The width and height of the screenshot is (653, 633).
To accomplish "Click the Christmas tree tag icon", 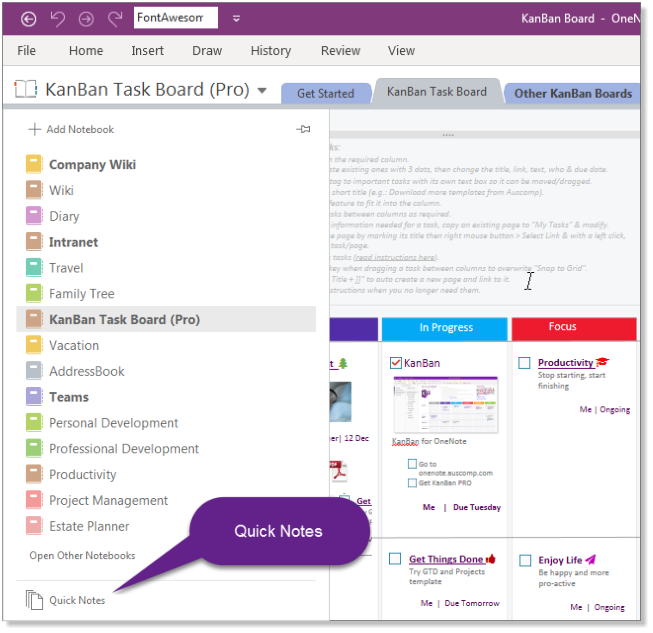I will [x=343, y=364].
